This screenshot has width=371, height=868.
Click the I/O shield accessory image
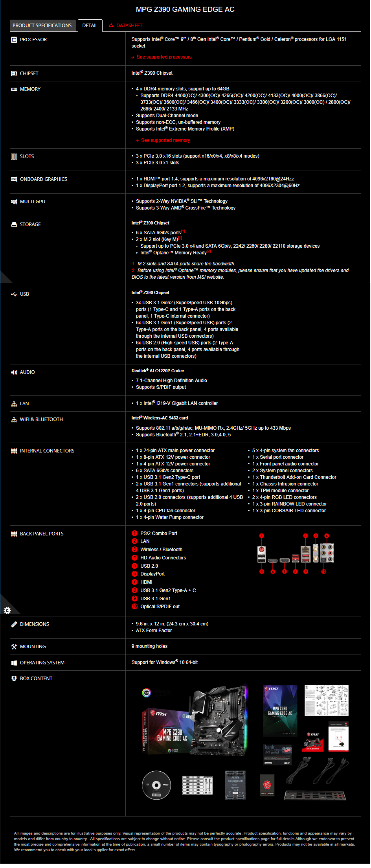[315, 795]
